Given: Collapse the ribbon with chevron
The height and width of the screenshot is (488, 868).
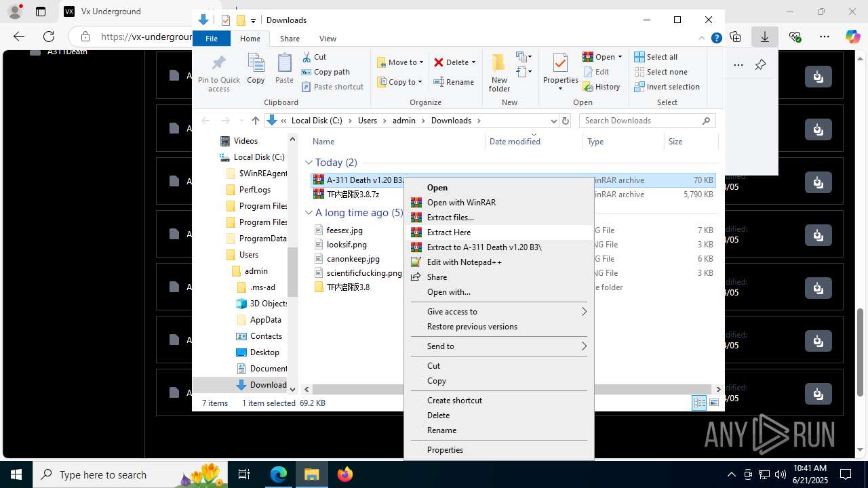Looking at the screenshot, I should click(x=703, y=39).
